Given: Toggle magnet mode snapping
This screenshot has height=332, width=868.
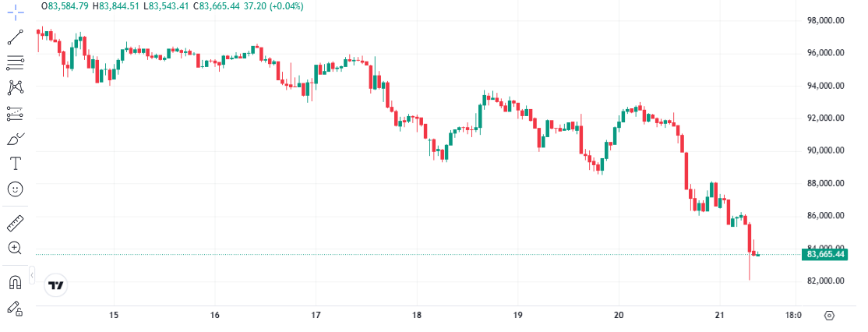Looking at the screenshot, I should (16, 282).
